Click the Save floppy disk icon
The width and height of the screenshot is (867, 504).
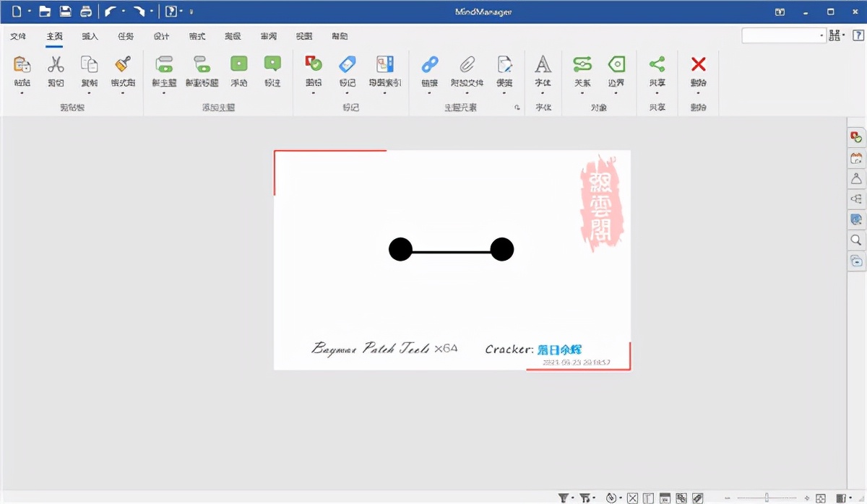(66, 12)
